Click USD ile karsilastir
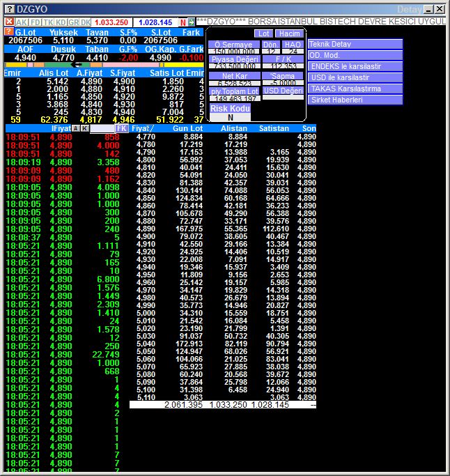This screenshot has height=476, width=450. pos(355,77)
